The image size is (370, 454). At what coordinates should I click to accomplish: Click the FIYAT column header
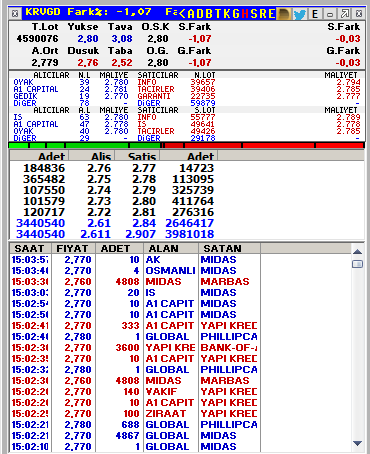pyautogui.click(x=73, y=248)
